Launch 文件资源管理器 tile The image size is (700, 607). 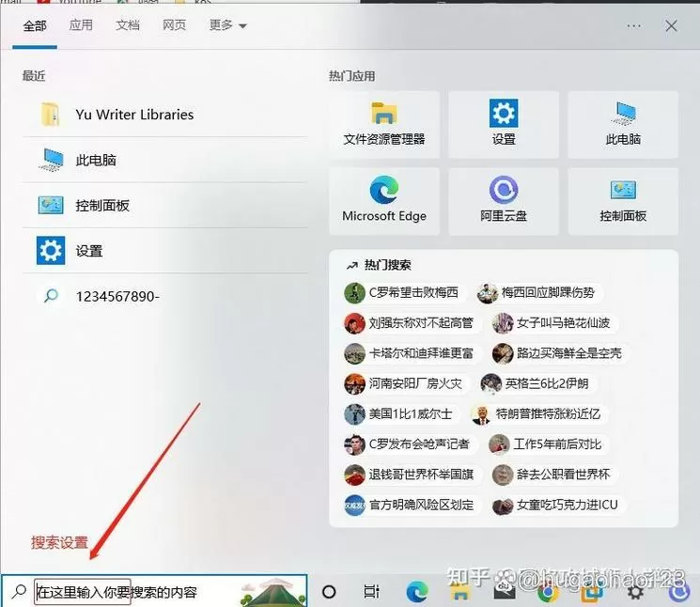click(x=384, y=125)
